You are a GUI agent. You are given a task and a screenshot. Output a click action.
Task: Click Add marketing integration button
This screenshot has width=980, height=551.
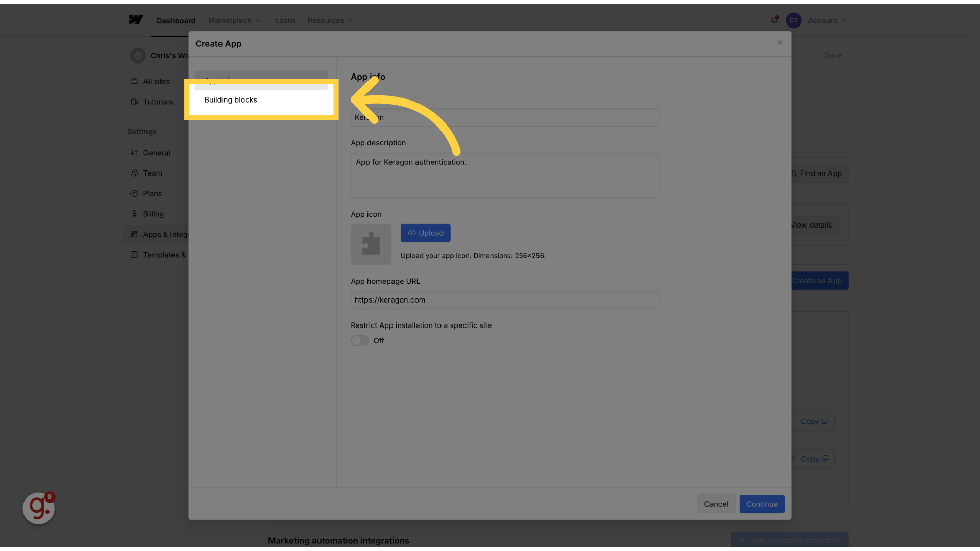[x=790, y=540]
